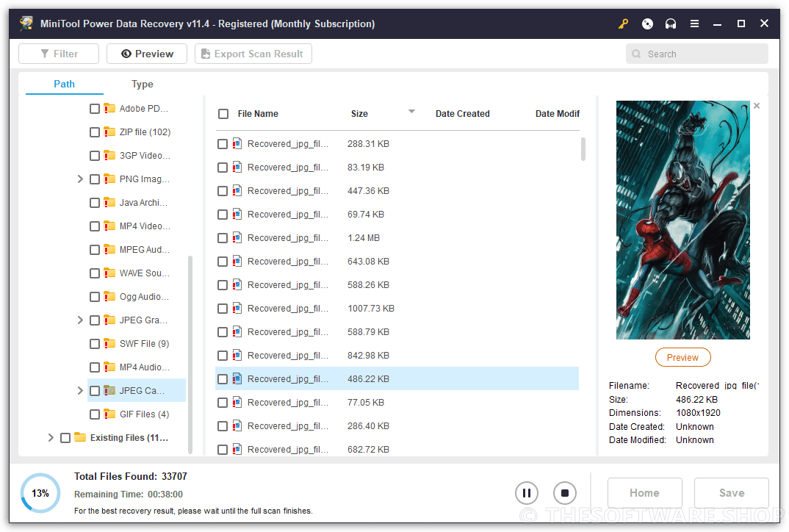The height and width of the screenshot is (532, 789).
Task: Select the file sized 588.79 KB
Action: click(397, 331)
